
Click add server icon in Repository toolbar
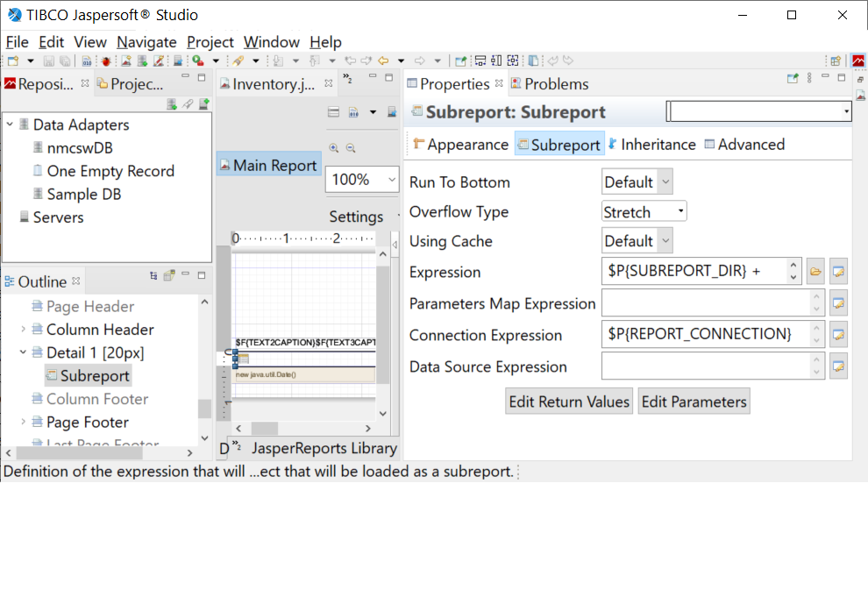click(204, 104)
